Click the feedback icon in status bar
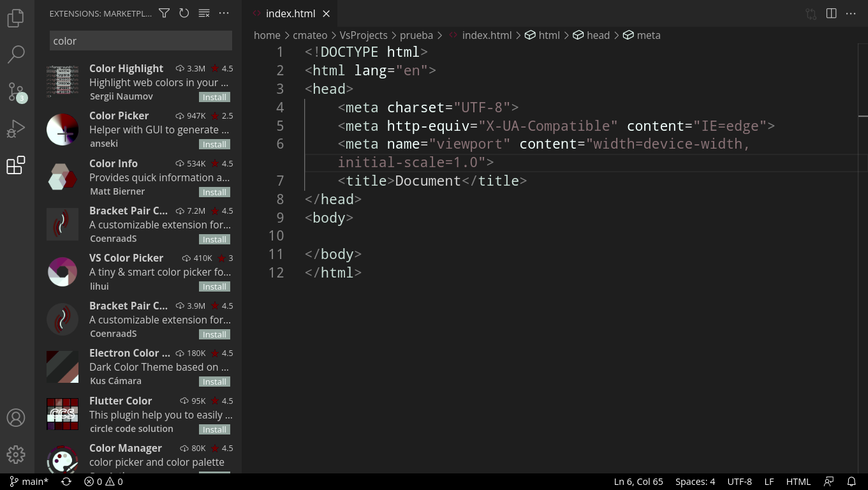868x490 pixels. click(x=828, y=482)
